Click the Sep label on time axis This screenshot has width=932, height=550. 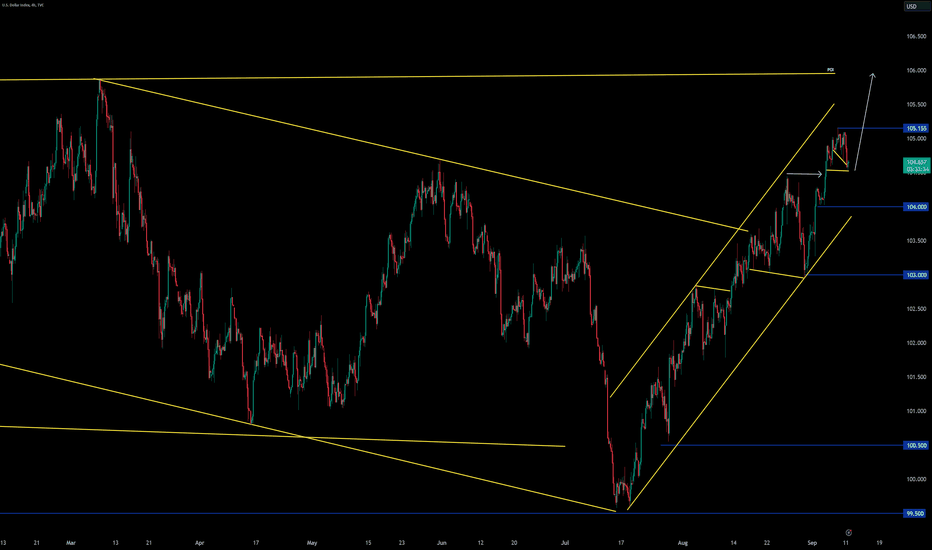pyautogui.click(x=812, y=543)
